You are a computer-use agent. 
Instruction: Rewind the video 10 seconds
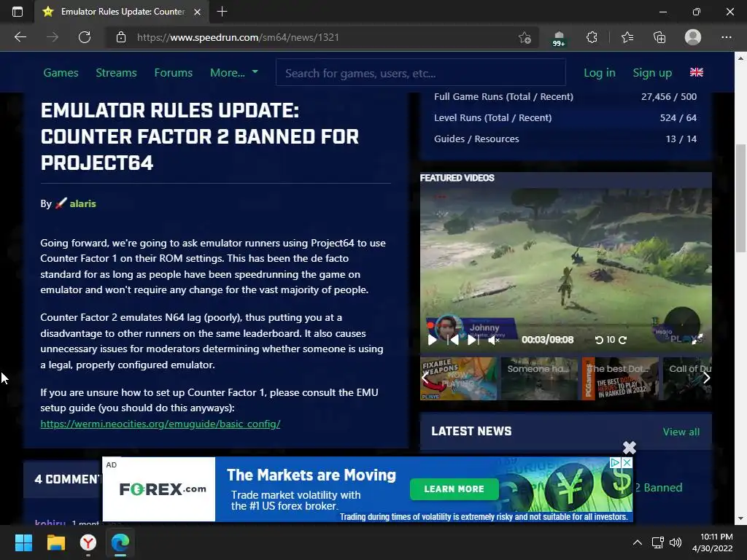click(x=600, y=340)
